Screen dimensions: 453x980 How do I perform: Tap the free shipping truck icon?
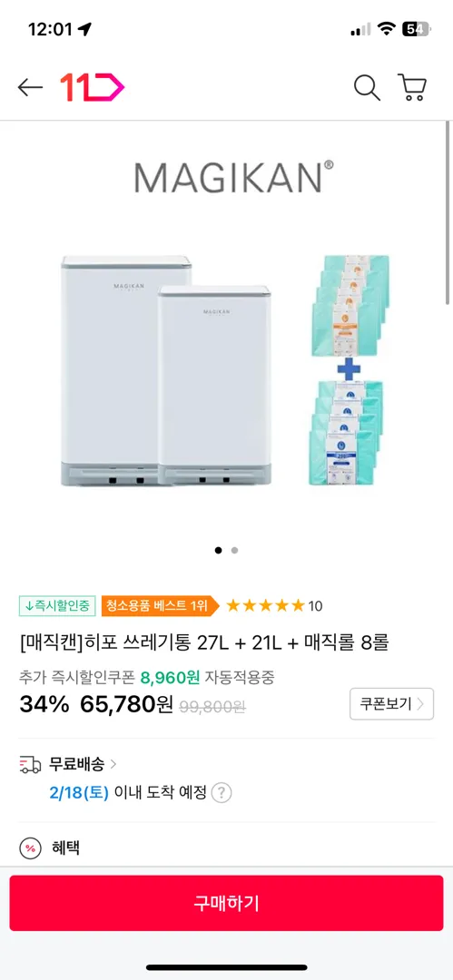(x=29, y=764)
